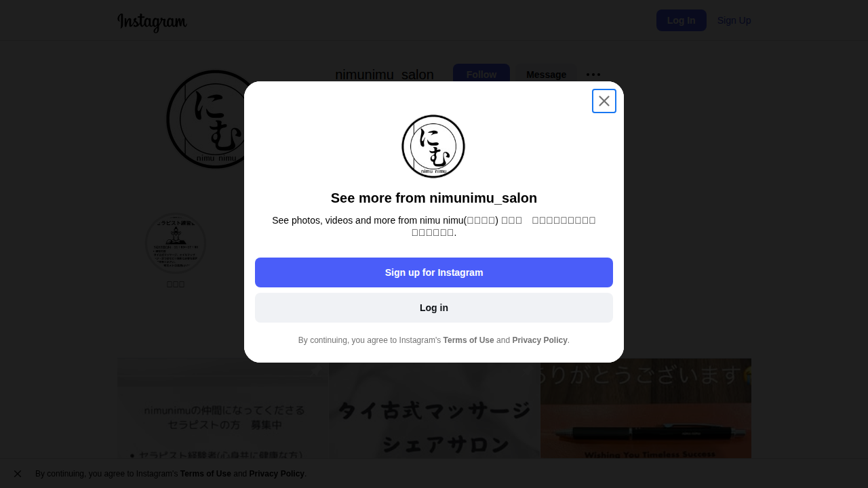Click the Log in button in dialog
This screenshot has width=868, height=488.
[434, 308]
